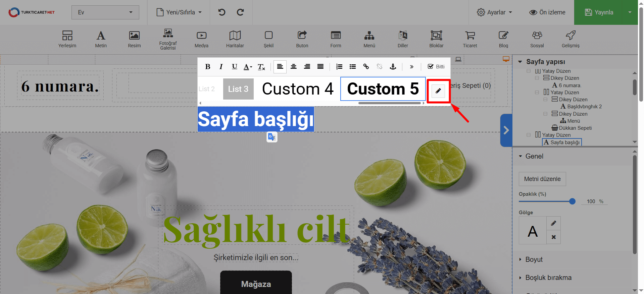Open the Yeni/Sıfırla menu
Image resolution: width=644 pixels, height=294 pixels.
click(180, 12)
